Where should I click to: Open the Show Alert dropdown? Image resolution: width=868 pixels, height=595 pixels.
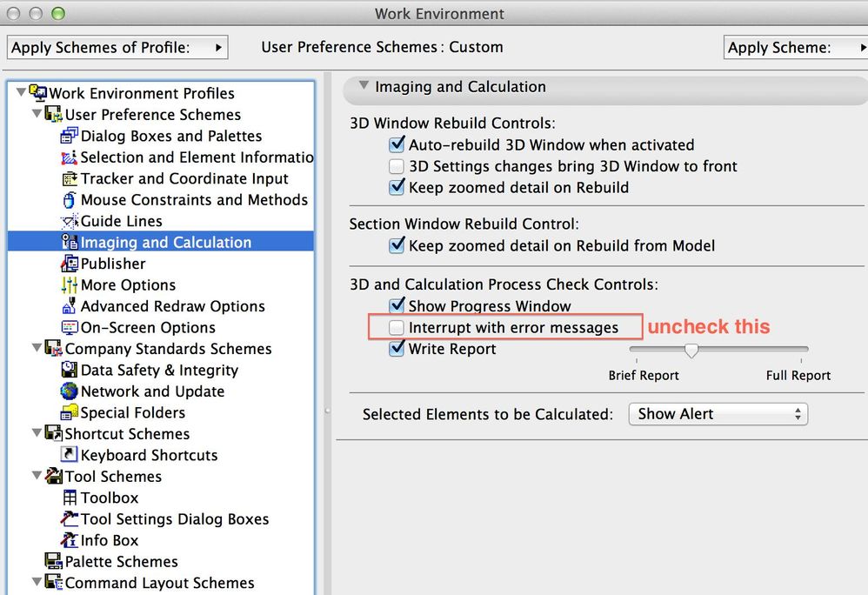point(718,414)
